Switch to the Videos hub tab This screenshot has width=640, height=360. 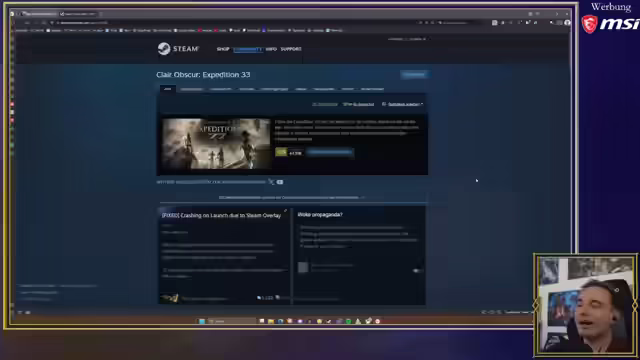301,89
